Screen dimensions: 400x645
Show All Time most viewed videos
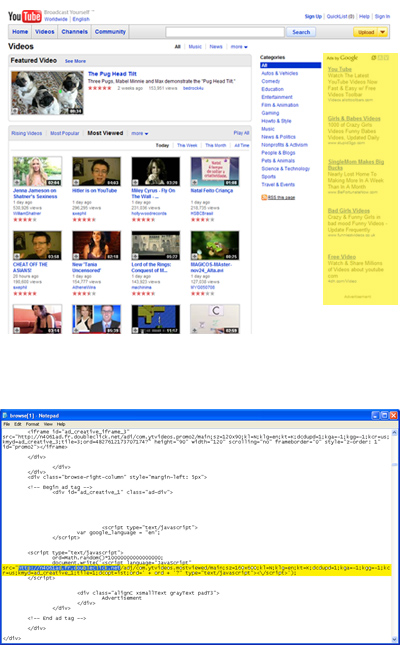tap(242, 145)
